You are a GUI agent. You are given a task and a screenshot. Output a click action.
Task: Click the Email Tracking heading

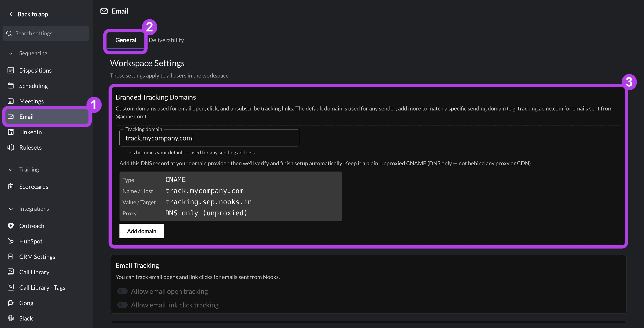pos(137,265)
